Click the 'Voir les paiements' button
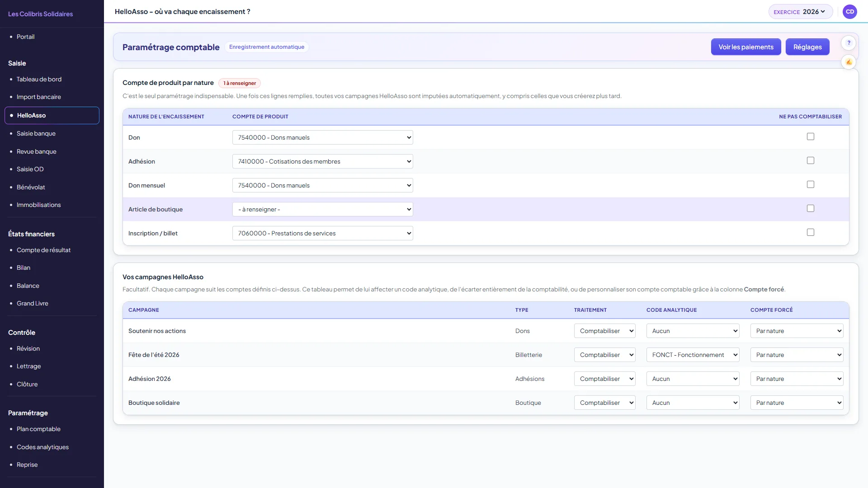 pos(746,47)
